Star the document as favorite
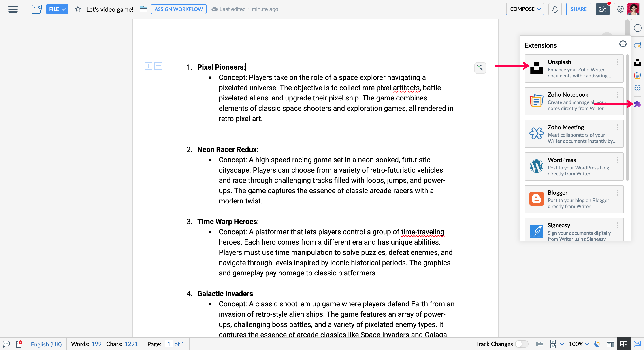Image resolution: width=644 pixels, height=350 pixels. click(78, 9)
